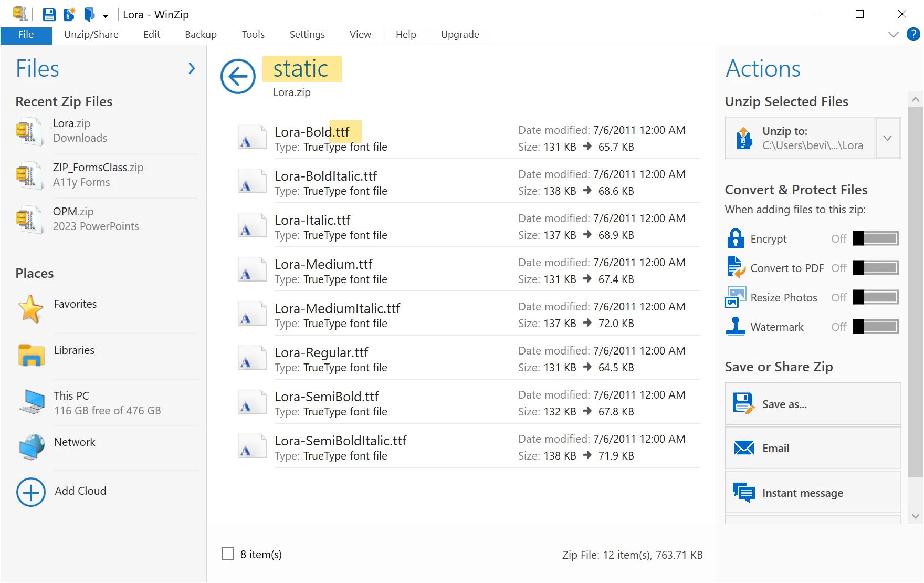Image resolution: width=924 pixels, height=583 pixels.
Task: Check the select-all items checkbox
Action: (x=228, y=554)
